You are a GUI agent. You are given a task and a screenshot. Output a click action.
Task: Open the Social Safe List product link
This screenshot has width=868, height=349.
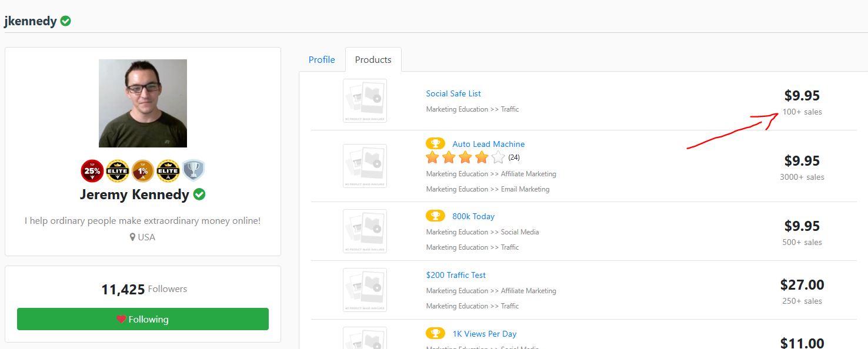point(453,93)
